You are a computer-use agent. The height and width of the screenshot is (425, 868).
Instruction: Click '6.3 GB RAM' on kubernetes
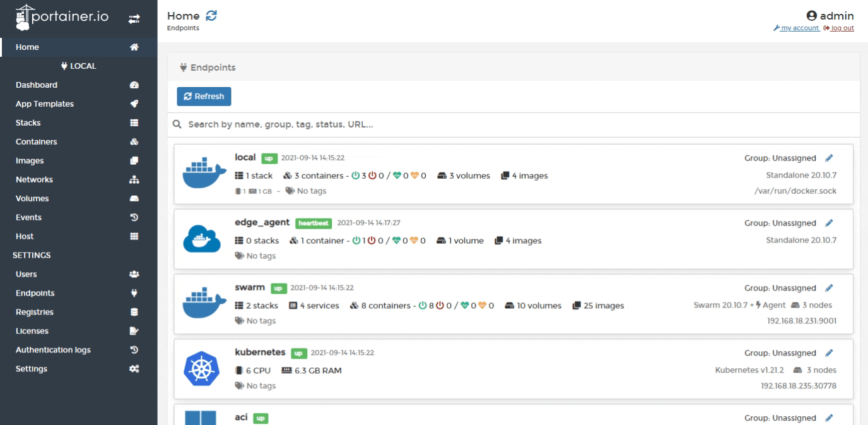pos(318,371)
